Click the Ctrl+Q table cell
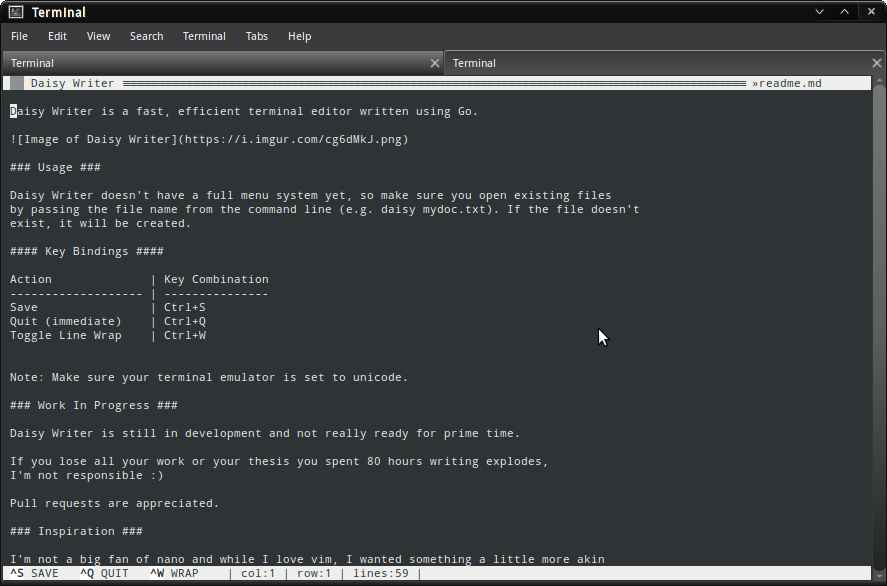The image size is (887, 586). point(185,321)
